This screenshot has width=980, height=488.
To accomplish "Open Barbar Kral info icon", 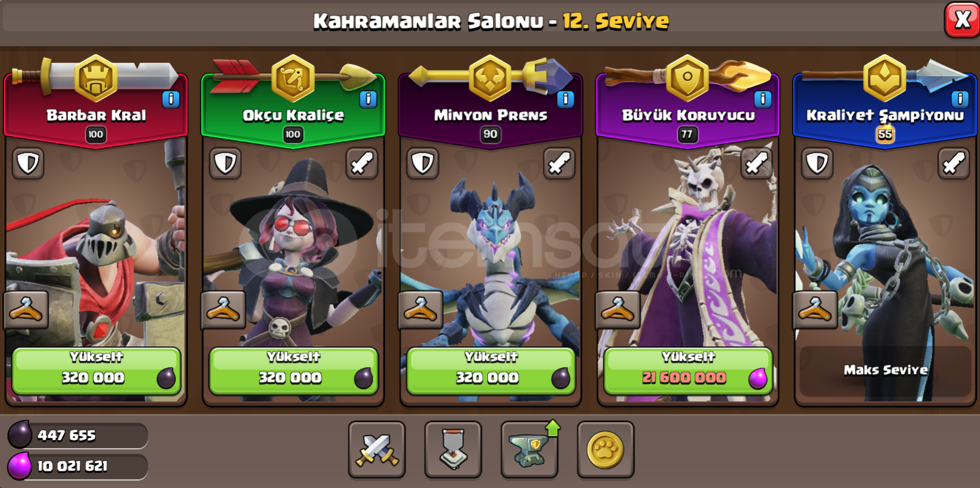I will [171, 99].
